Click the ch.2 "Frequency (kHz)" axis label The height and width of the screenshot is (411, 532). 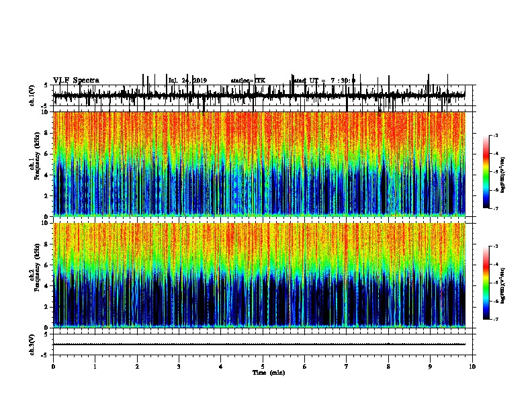(37, 267)
